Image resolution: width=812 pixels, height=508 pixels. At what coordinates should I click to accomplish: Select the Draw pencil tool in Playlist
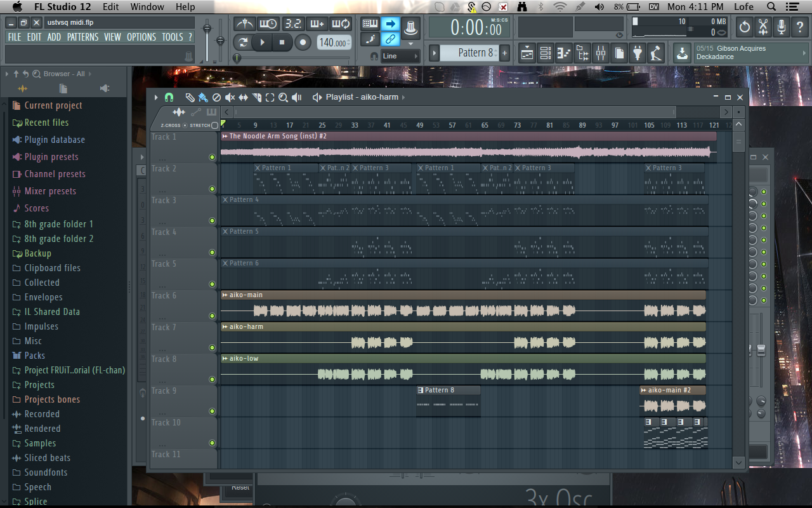tap(190, 97)
